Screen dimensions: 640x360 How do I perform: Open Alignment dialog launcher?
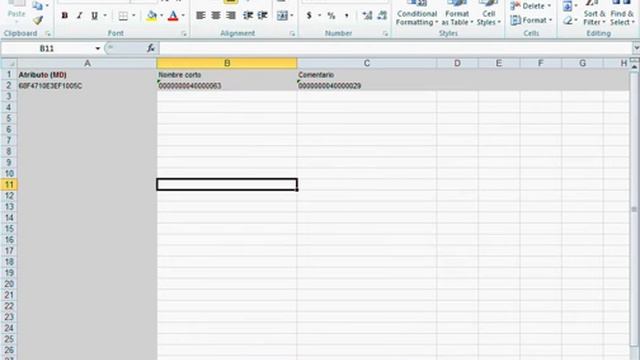pos(292,33)
